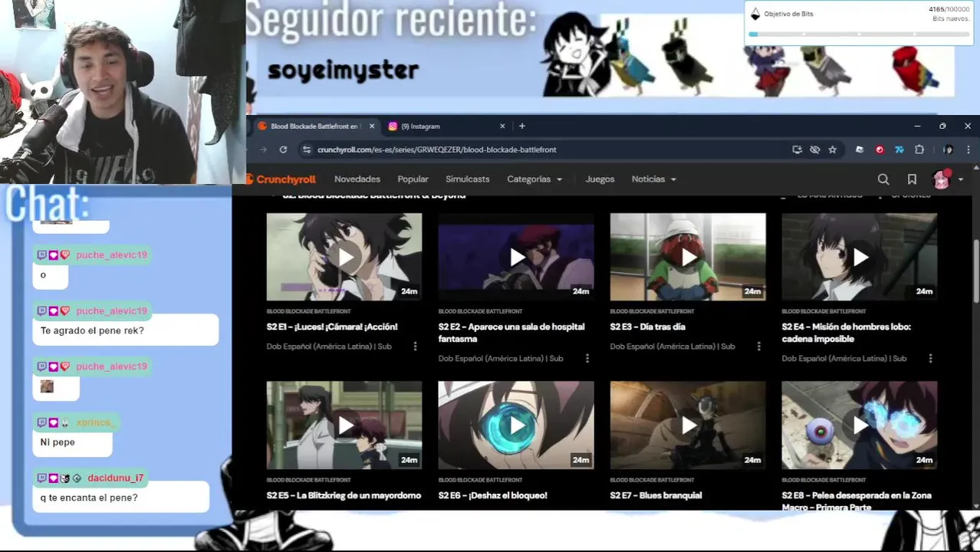This screenshot has height=552, width=980.
Task: Play S2 E6 ¡Deshaz el bloqueo!
Action: (x=516, y=426)
